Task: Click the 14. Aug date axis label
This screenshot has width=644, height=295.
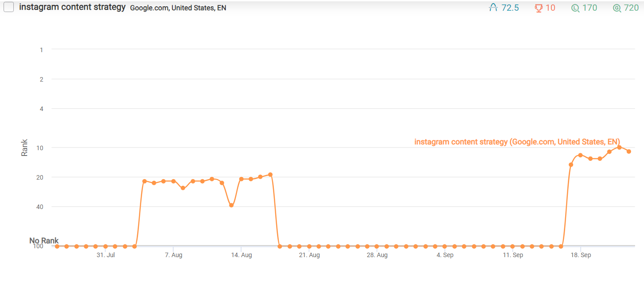Action: coord(241,255)
